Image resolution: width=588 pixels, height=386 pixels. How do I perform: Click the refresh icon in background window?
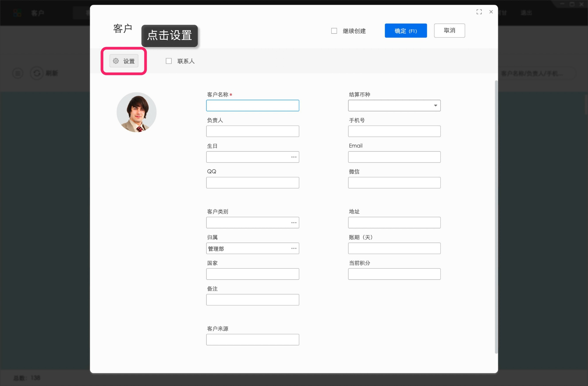37,73
